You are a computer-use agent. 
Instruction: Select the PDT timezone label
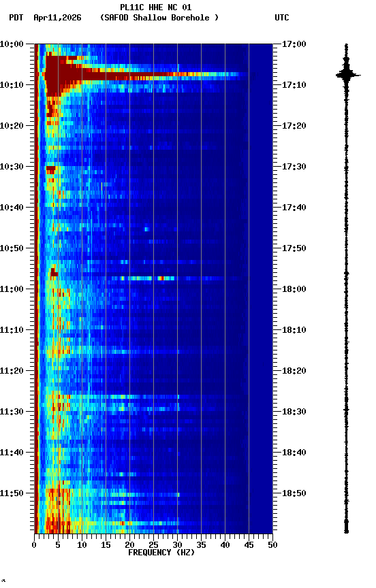pos(16,18)
